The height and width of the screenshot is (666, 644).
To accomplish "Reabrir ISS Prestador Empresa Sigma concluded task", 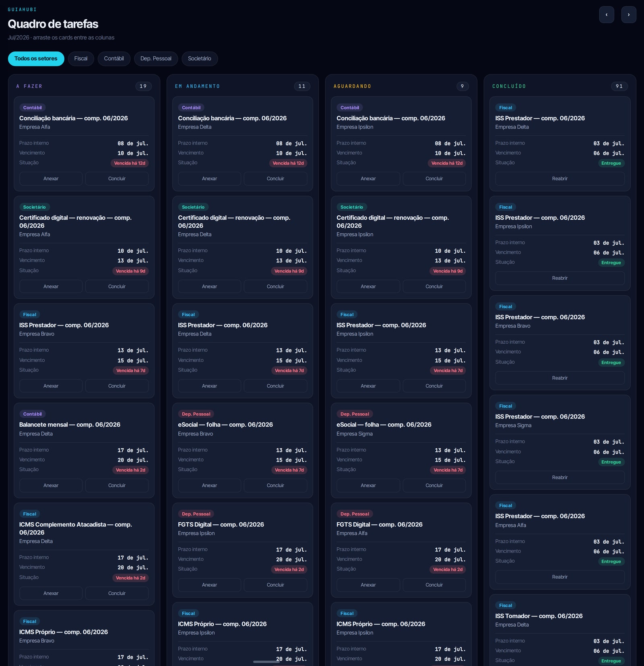I will point(560,477).
